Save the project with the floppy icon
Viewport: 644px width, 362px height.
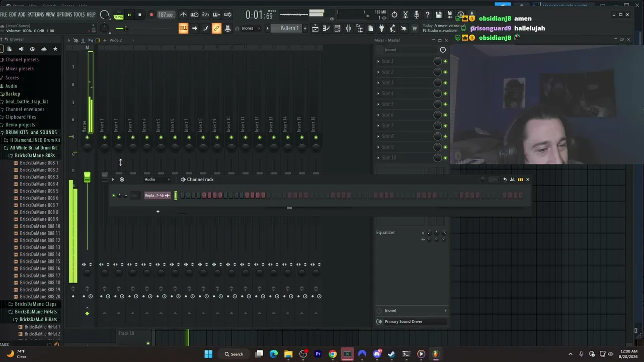pos(439,15)
